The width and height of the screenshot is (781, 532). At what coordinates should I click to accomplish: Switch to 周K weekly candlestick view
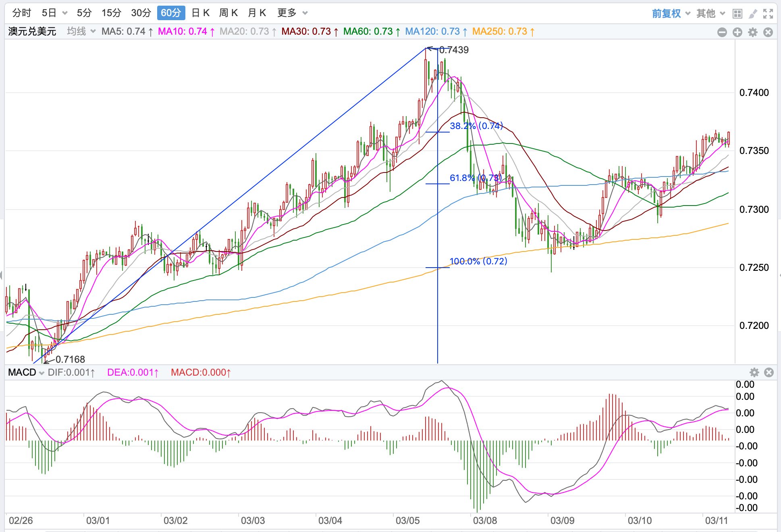228,13
